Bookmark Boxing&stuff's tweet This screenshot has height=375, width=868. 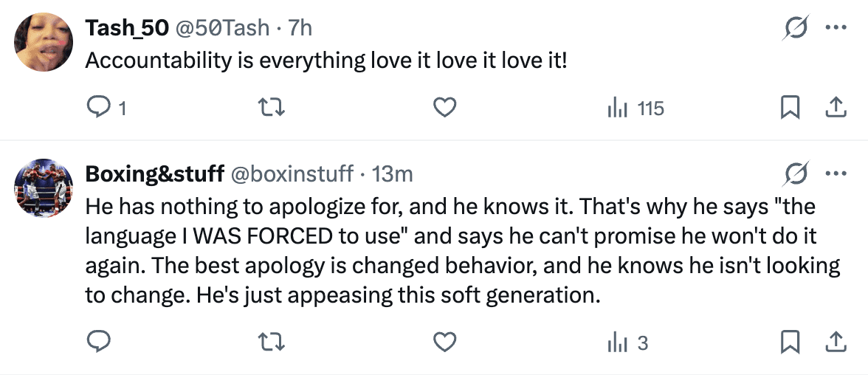click(x=790, y=342)
